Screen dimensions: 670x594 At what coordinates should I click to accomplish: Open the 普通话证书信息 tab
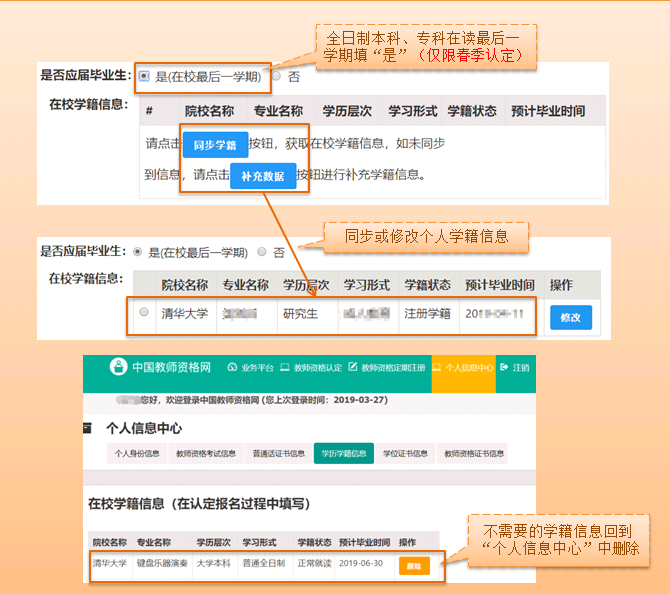(277, 453)
